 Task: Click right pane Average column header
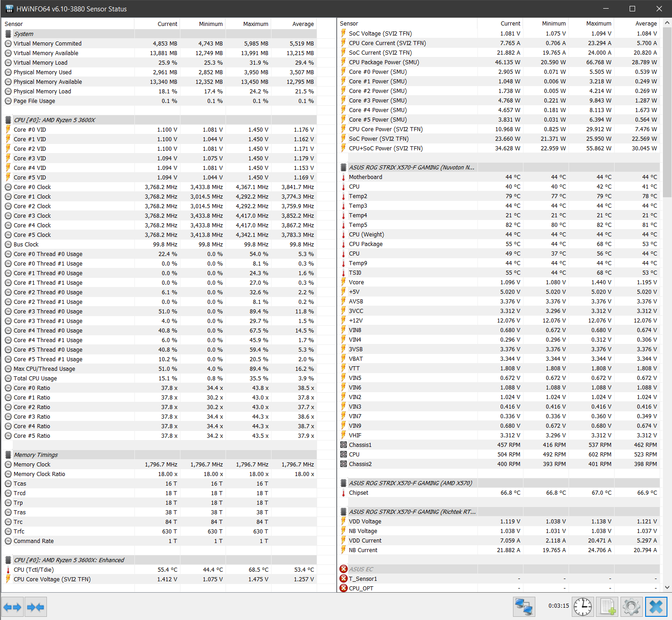point(637,23)
